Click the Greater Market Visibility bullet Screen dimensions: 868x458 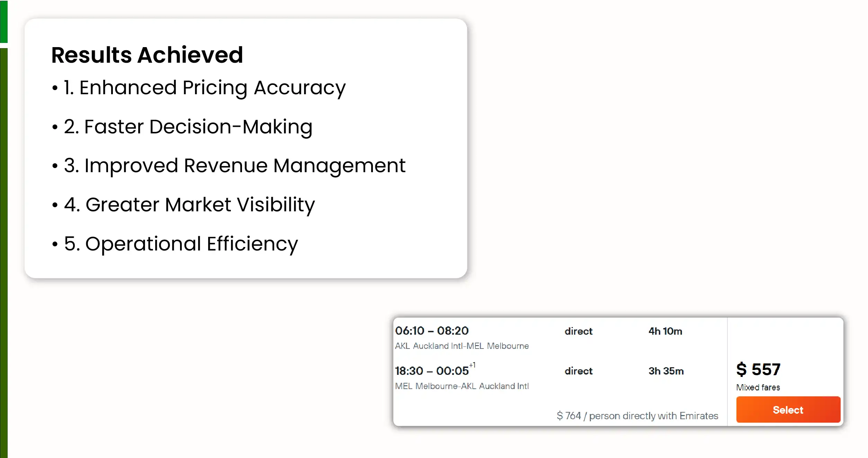[189, 204]
